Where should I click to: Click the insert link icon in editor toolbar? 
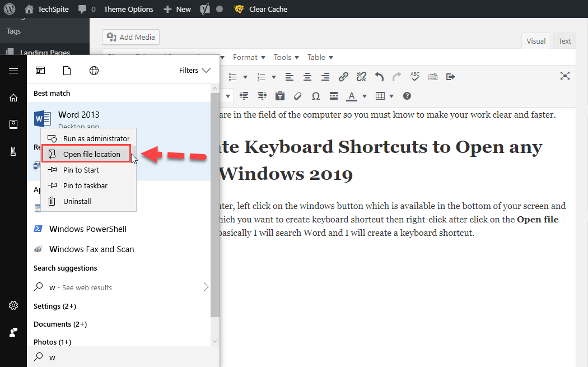click(x=344, y=77)
